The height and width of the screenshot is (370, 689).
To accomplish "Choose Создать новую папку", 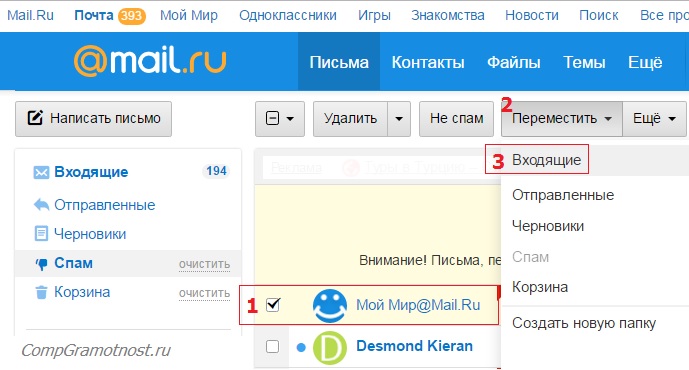I will coord(584,323).
